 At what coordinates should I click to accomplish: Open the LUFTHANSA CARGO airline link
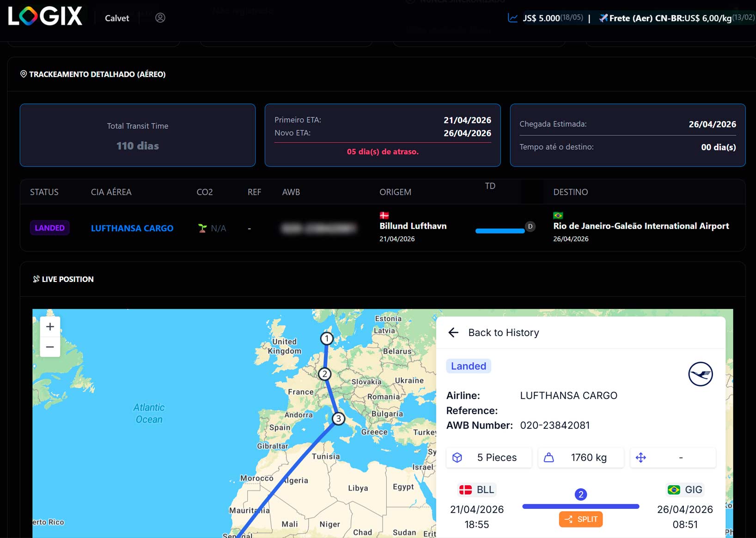(x=132, y=228)
